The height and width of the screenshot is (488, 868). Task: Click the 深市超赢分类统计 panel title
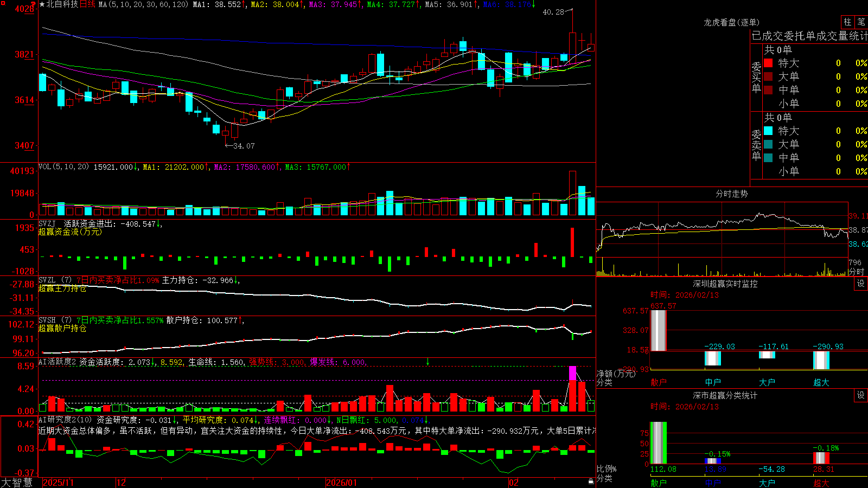[x=725, y=395]
